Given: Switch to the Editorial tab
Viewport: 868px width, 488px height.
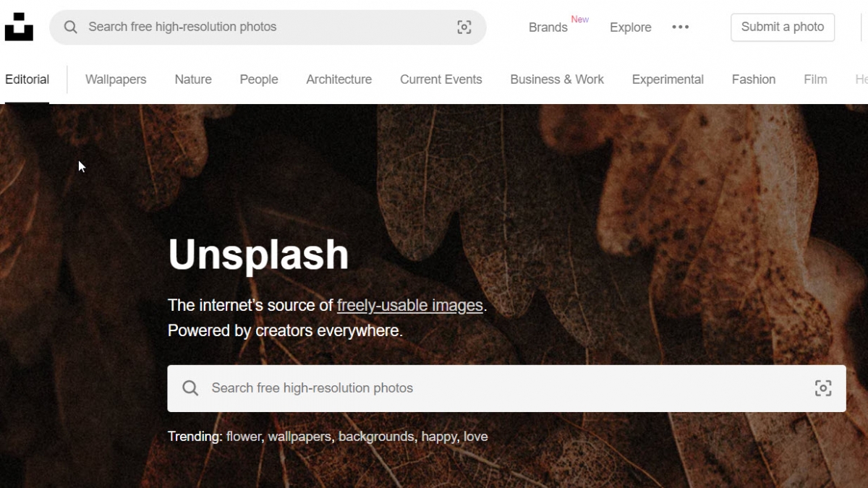Looking at the screenshot, I should (27, 80).
